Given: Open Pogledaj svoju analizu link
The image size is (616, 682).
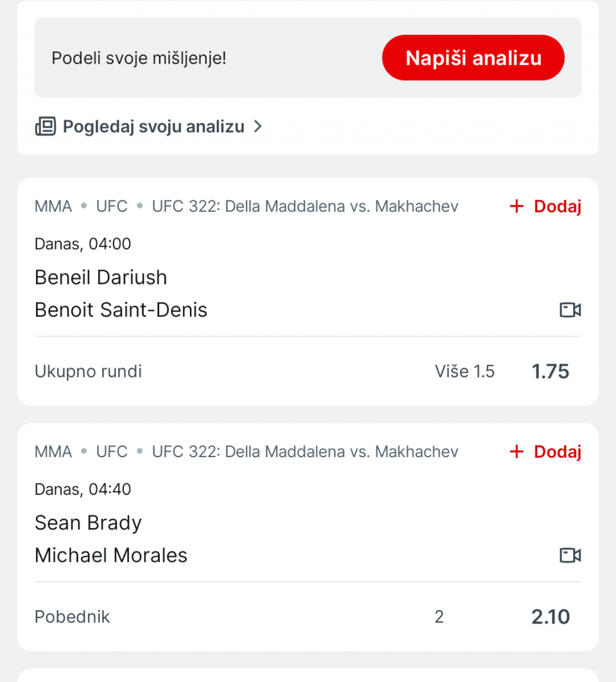Looking at the screenshot, I should (153, 127).
